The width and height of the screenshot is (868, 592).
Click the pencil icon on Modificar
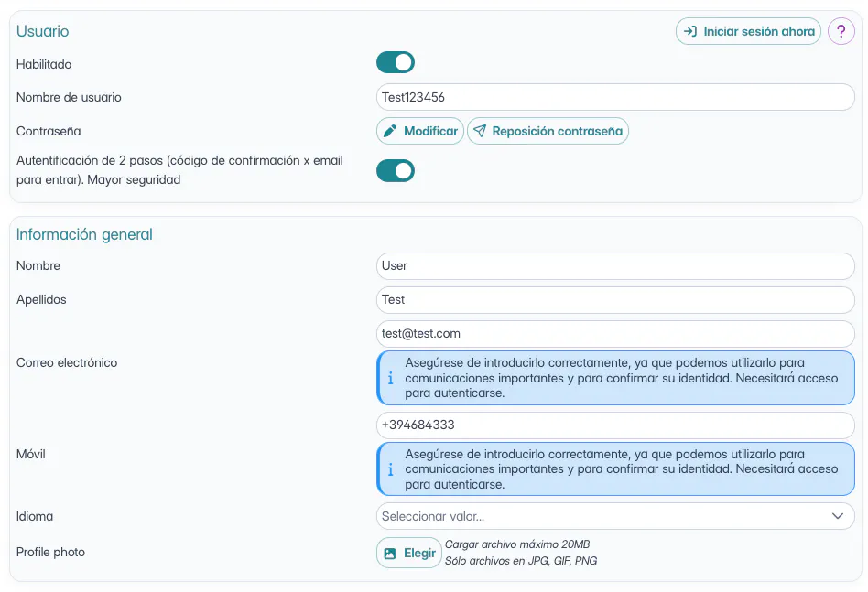pos(390,131)
